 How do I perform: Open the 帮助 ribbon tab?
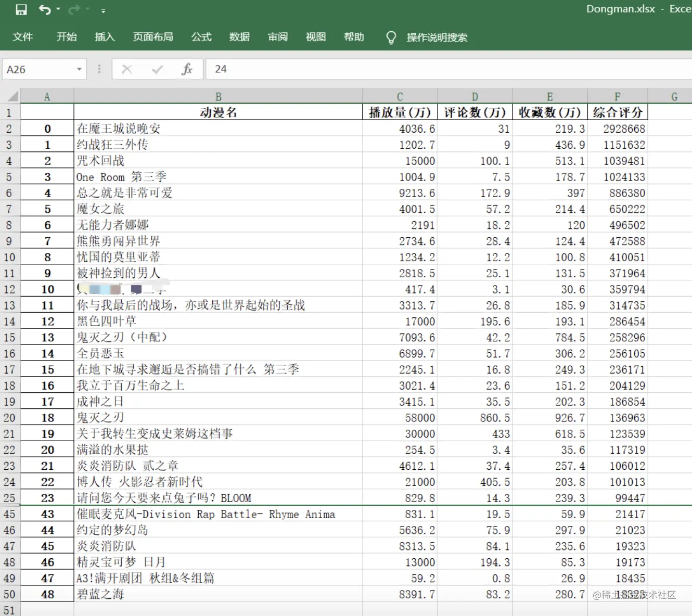click(354, 37)
